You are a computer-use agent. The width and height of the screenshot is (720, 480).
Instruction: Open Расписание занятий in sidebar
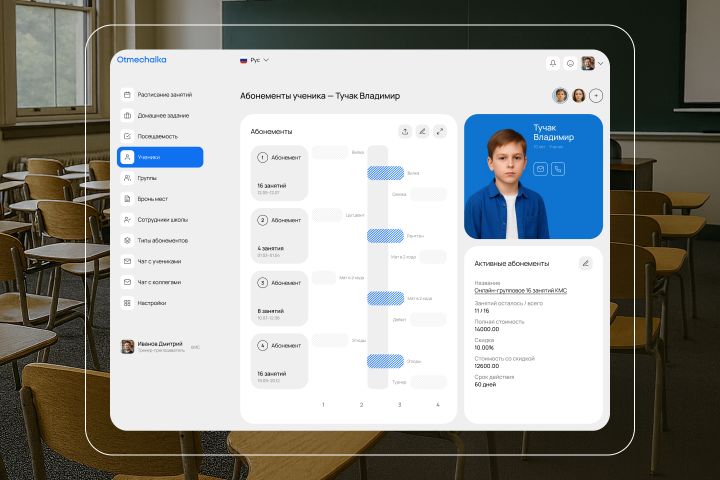pos(160,95)
